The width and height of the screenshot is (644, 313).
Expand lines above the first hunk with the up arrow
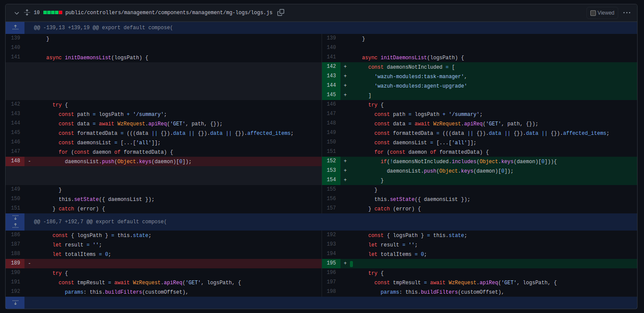(15, 27)
